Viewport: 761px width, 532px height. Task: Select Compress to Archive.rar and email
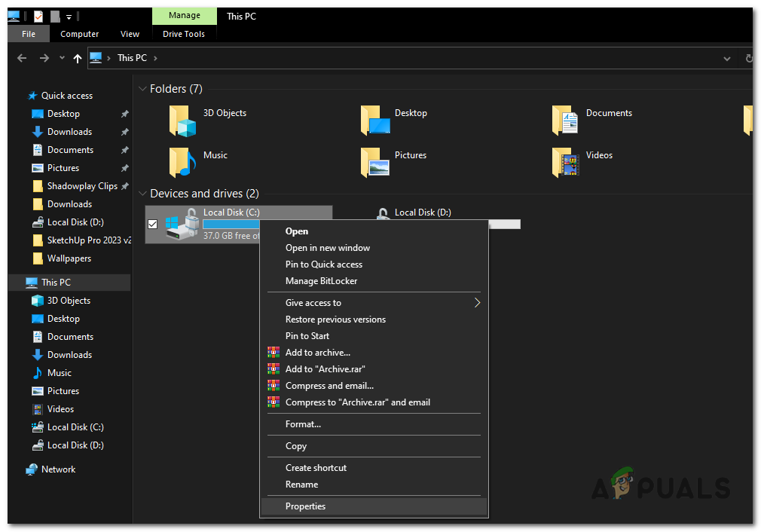pos(358,402)
